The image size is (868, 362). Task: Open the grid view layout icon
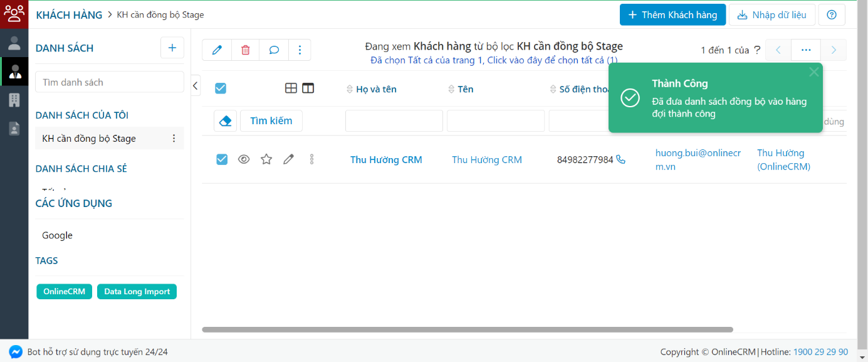coord(291,88)
